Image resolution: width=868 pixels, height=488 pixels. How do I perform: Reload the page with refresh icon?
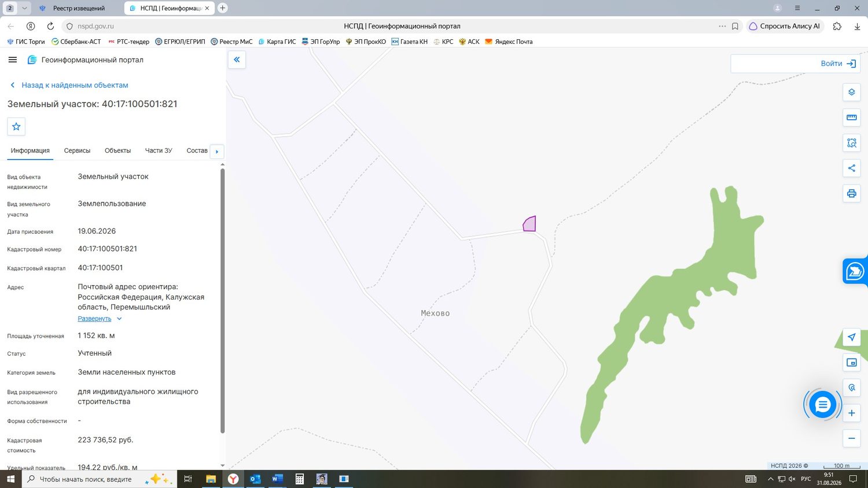point(50,26)
